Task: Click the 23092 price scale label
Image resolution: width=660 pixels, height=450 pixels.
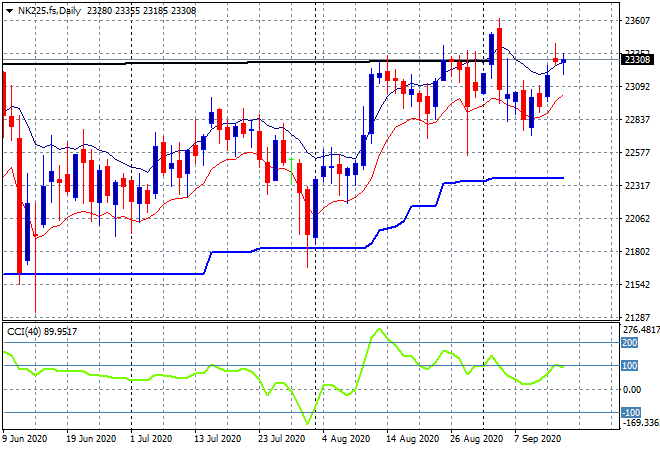Action: click(x=638, y=86)
